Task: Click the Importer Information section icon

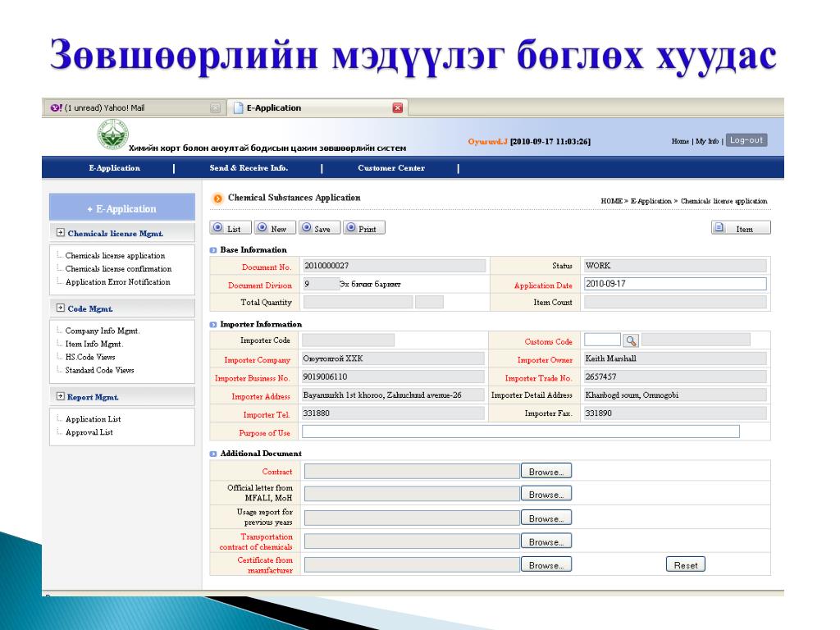Action: pyautogui.click(x=213, y=325)
